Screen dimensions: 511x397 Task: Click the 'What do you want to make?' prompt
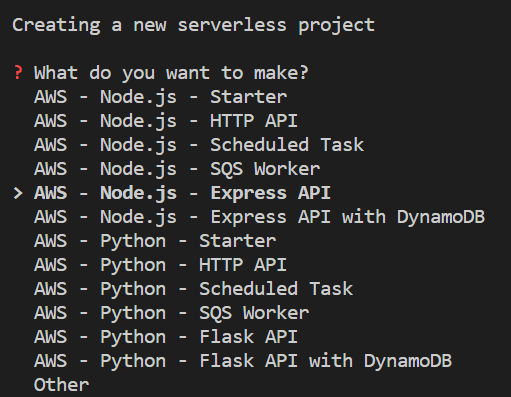tap(171, 73)
